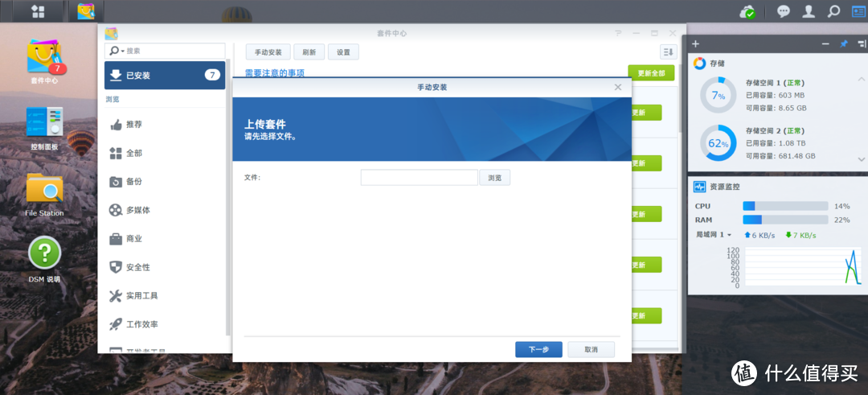The image size is (868, 395).
Task: Click the 刷新 button
Action: point(309,52)
